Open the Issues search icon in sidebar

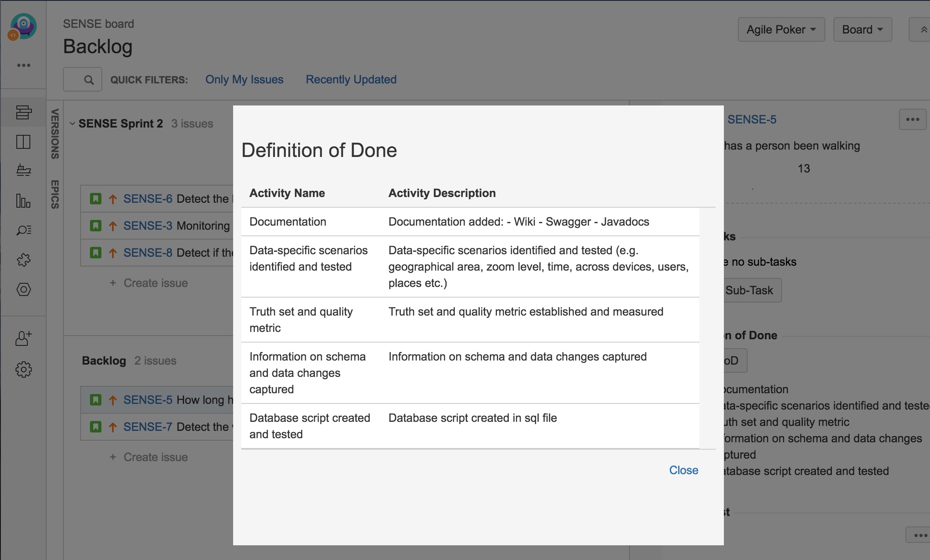pos(23,230)
